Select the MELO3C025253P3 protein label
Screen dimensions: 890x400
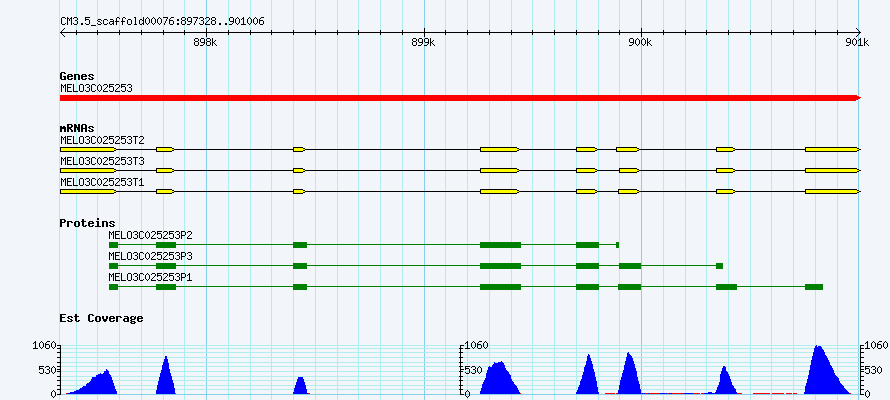[151, 256]
